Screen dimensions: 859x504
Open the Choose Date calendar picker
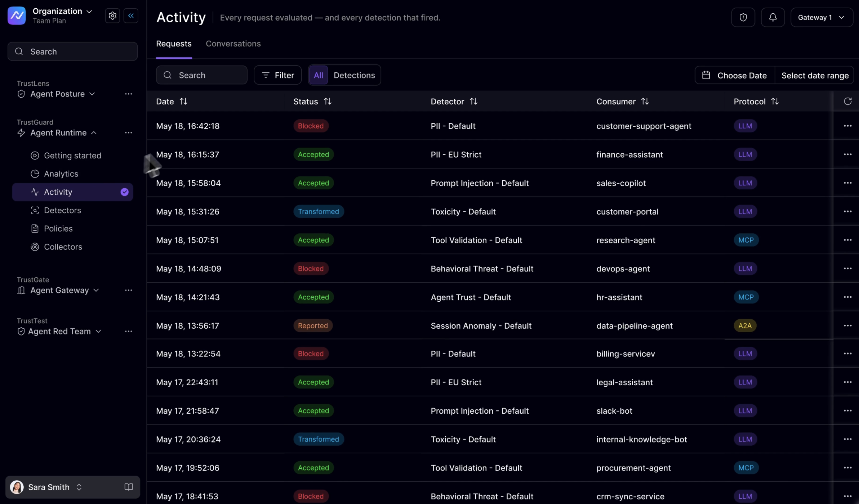(x=735, y=75)
